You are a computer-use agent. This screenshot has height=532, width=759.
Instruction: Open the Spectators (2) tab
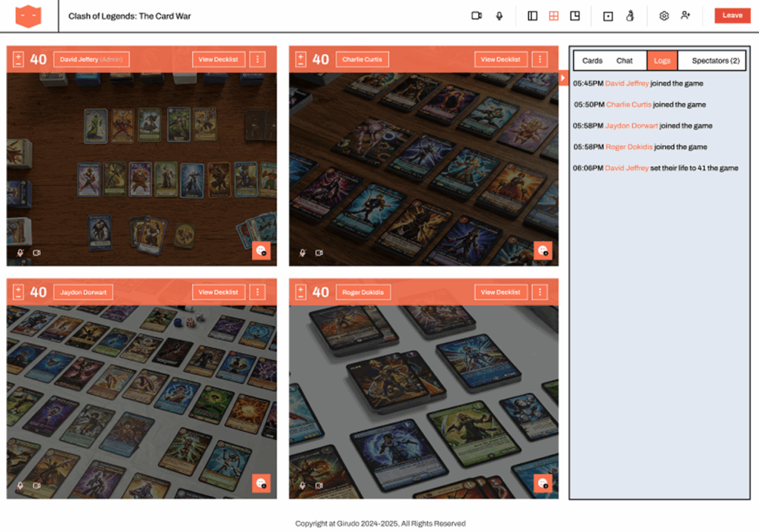(x=715, y=61)
